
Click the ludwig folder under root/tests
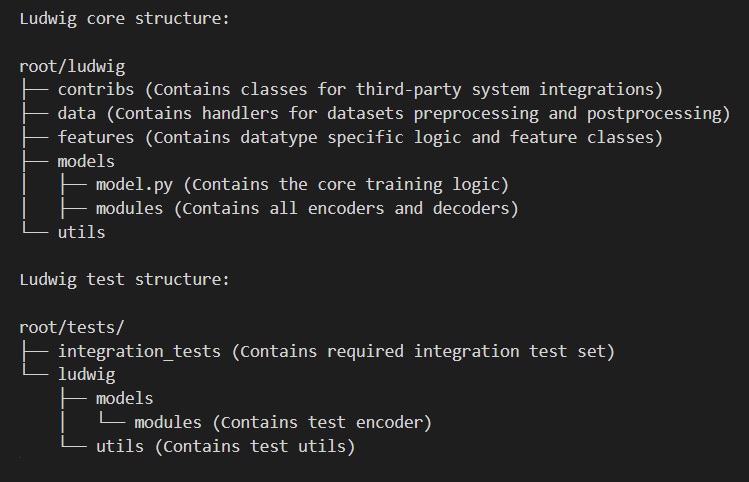click(x=86, y=375)
